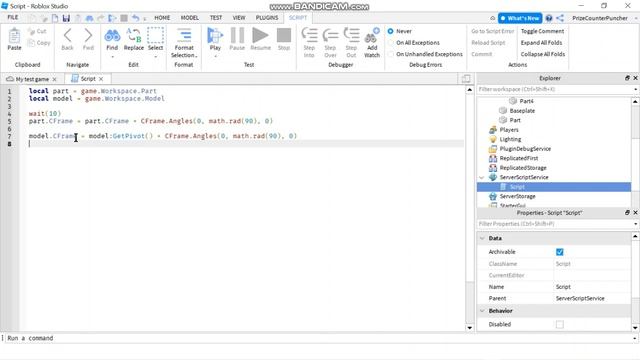Open the Properties filter dropdown arrow
This screenshot has width=640, height=360.
pyautogui.click(x=635, y=224)
